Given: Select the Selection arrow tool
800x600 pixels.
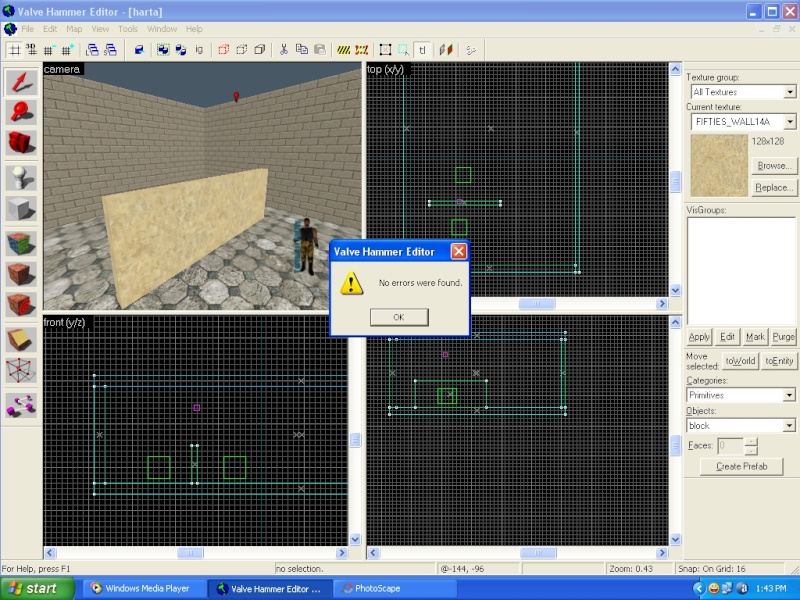Looking at the screenshot, I should pyautogui.click(x=21, y=82).
